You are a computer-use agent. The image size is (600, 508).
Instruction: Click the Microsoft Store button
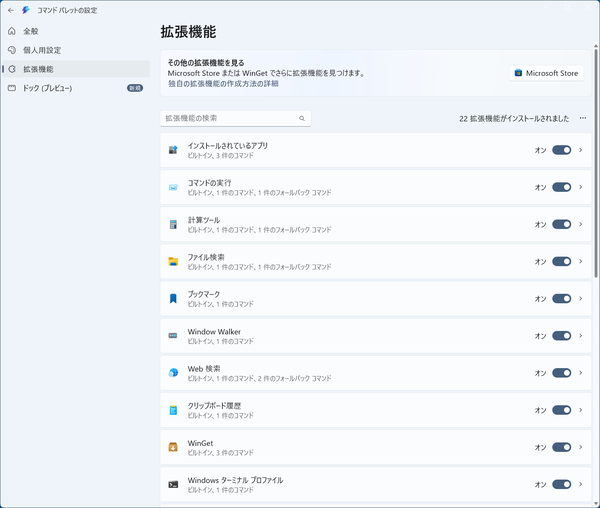pos(546,73)
